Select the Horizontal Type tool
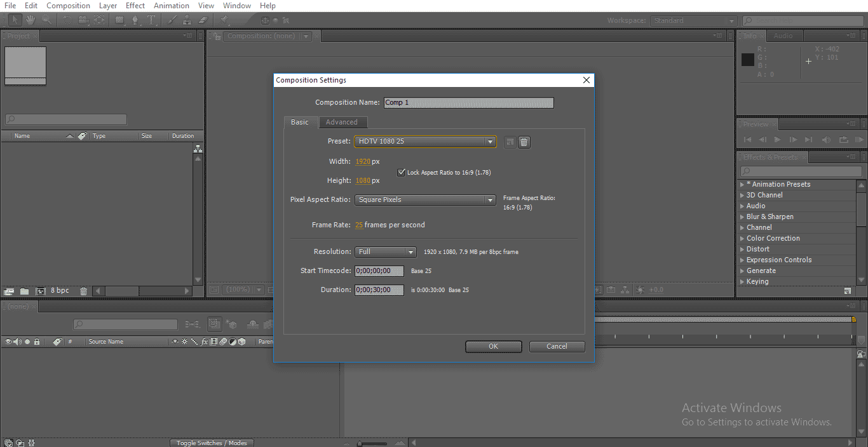 click(151, 20)
